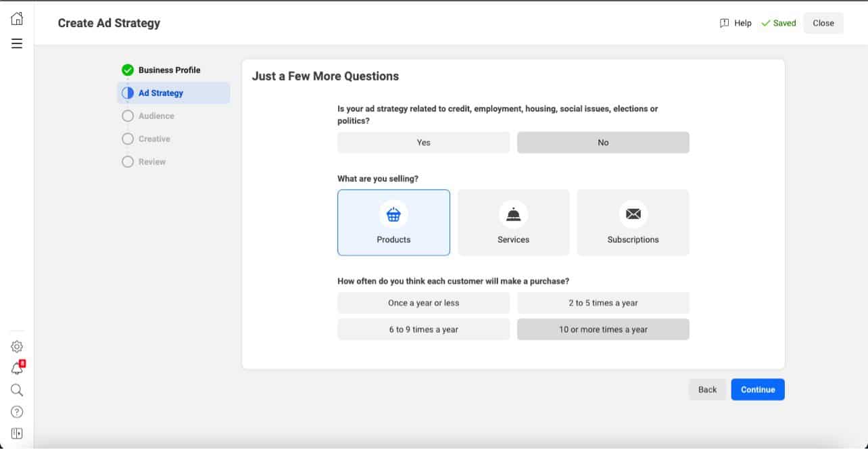The width and height of the screenshot is (868, 449).
Task: Select Once a year or less
Action: (x=423, y=303)
